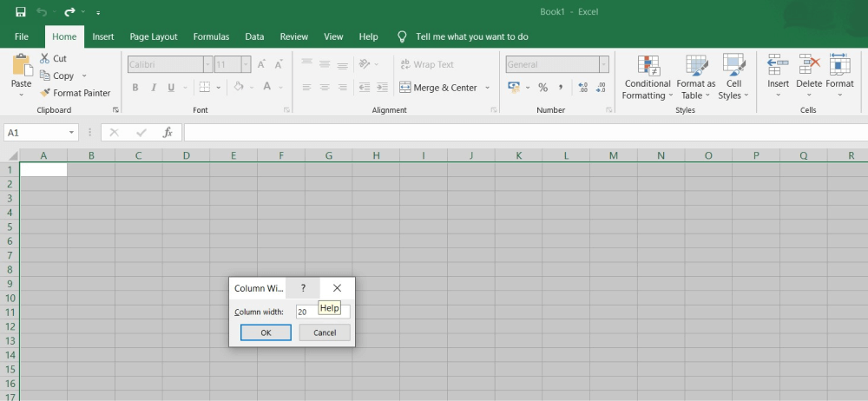The height and width of the screenshot is (401, 868).
Task: Open the Clipboard pane launcher
Action: (115, 109)
